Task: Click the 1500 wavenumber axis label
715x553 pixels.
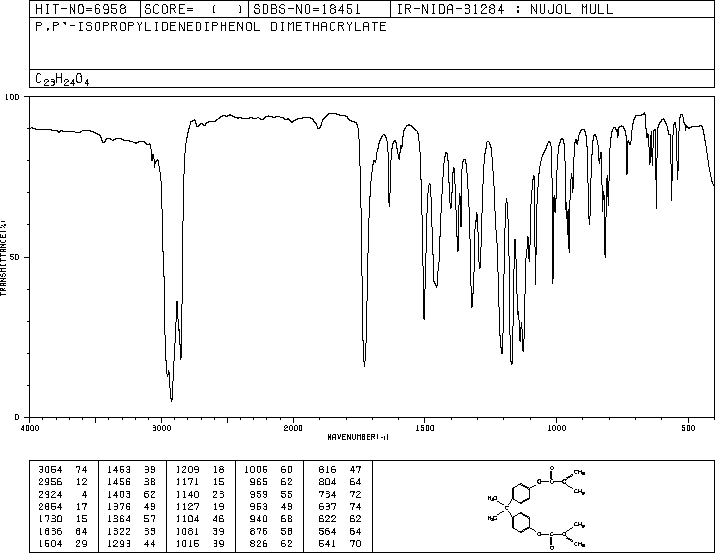Action: tap(425, 428)
